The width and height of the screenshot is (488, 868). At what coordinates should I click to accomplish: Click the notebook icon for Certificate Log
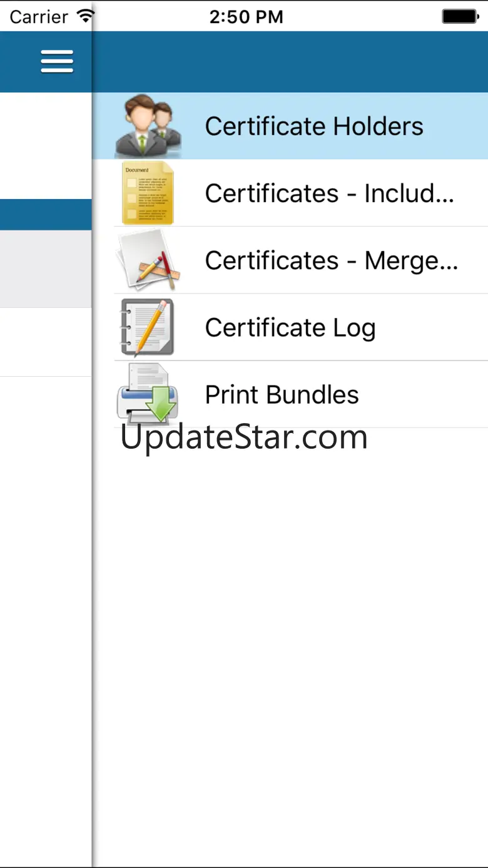[x=148, y=327]
